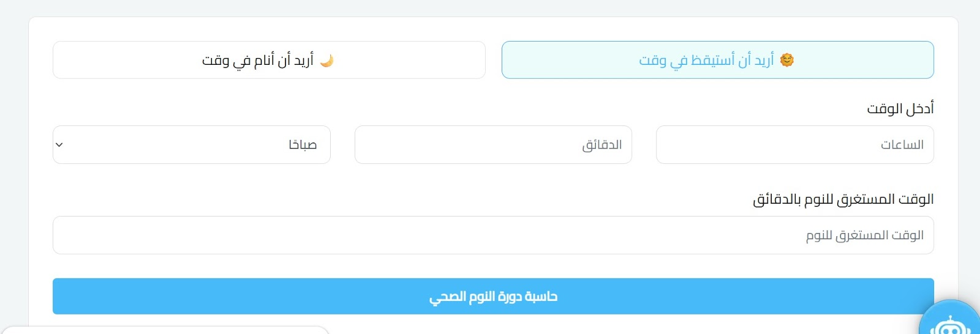The height and width of the screenshot is (334, 980).
Task: Click the أدخل الوقت label
Action: 900,109
